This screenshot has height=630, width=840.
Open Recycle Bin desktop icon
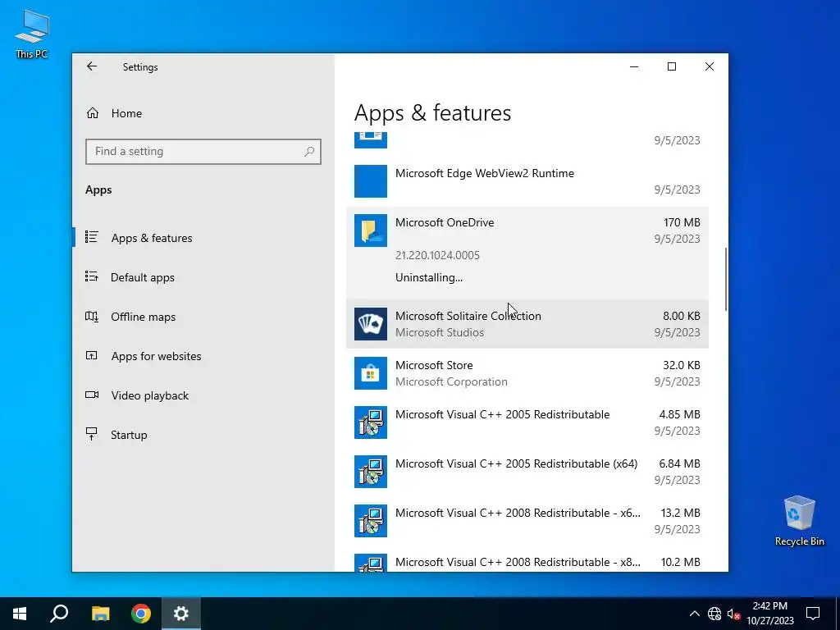click(x=799, y=521)
